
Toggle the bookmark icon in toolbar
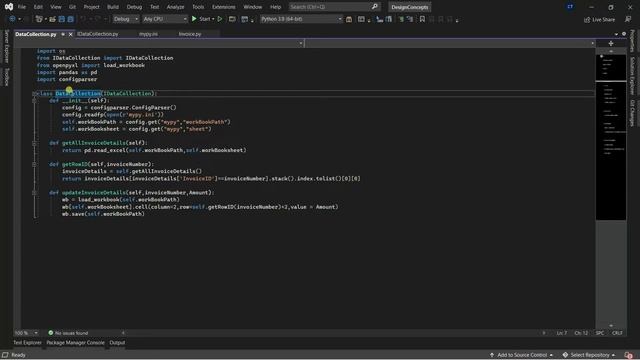pyautogui.click(x=422, y=19)
